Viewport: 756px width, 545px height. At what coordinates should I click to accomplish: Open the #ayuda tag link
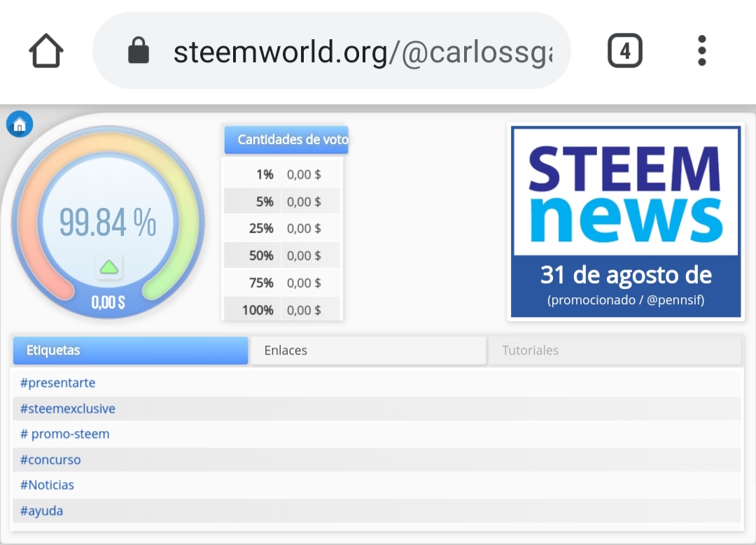coord(41,511)
